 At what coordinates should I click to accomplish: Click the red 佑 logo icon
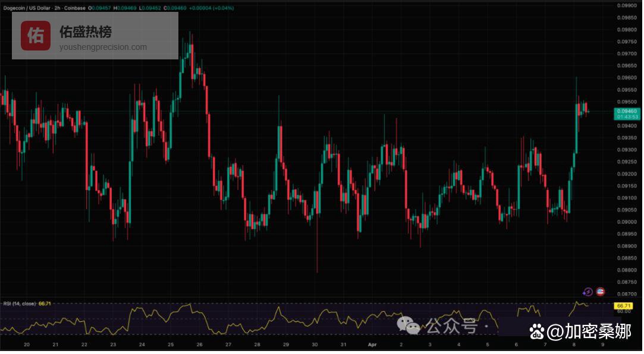coord(36,36)
